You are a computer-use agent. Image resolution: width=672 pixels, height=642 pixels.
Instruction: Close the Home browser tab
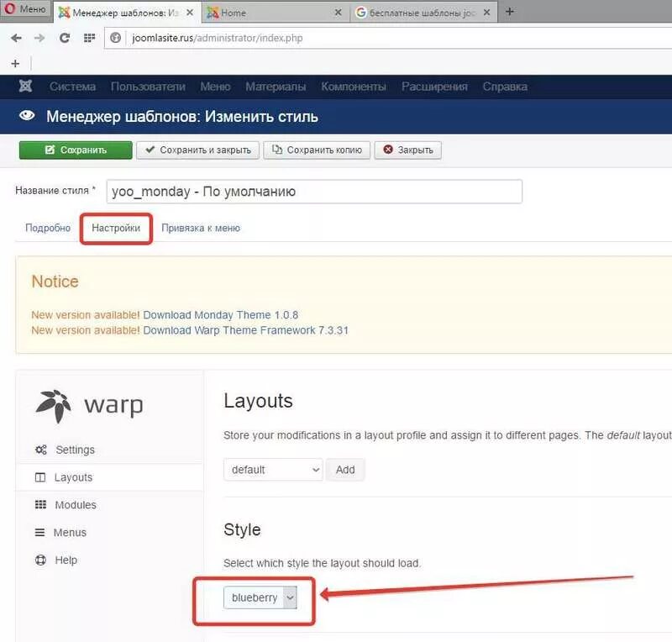point(338,13)
